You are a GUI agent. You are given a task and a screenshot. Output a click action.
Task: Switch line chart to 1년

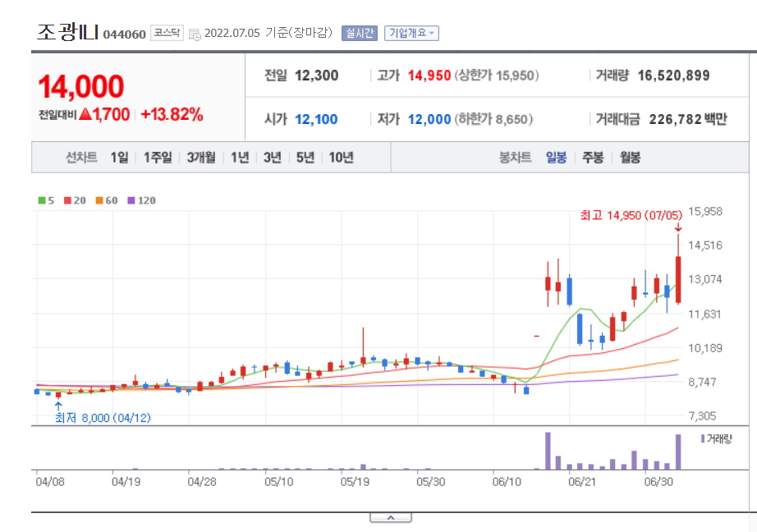coord(240,158)
